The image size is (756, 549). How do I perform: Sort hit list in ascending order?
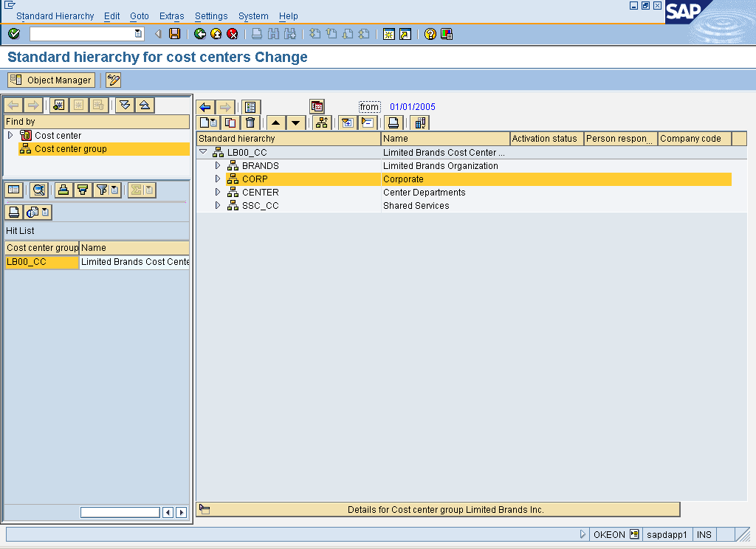[63, 190]
